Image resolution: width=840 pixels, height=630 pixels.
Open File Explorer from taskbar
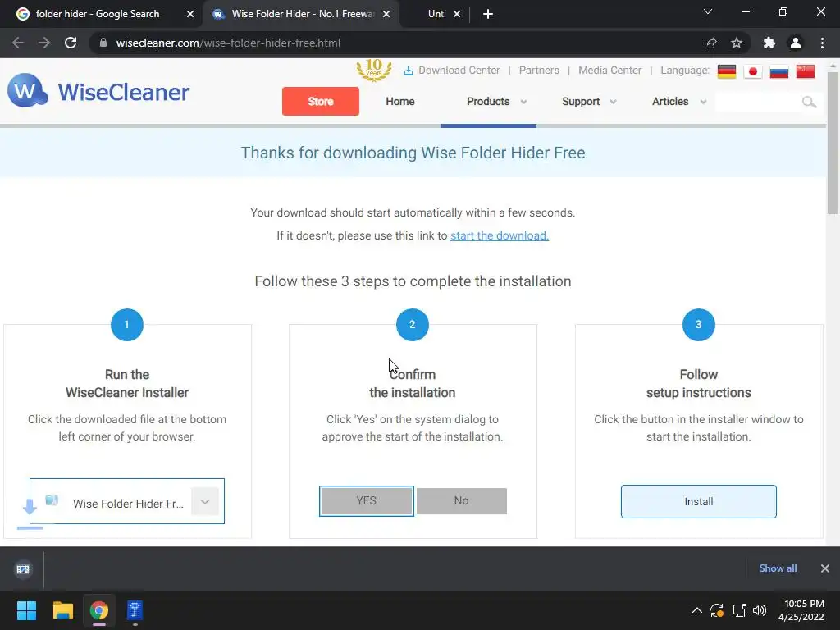pyautogui.click(x=62, y=610)
